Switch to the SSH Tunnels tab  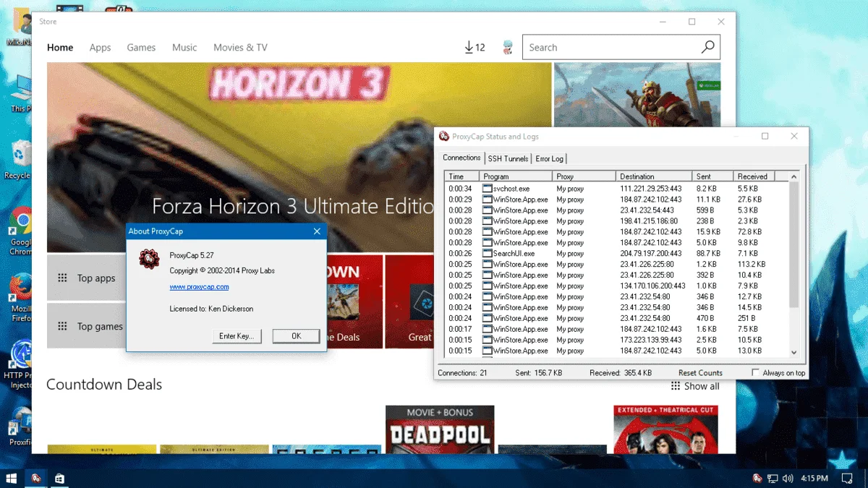click(508, 158)
